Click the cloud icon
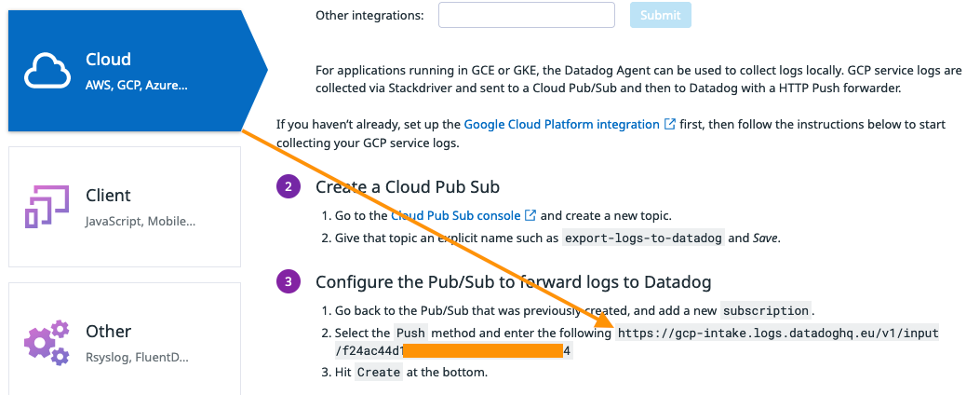 click(x=47, y=72)
